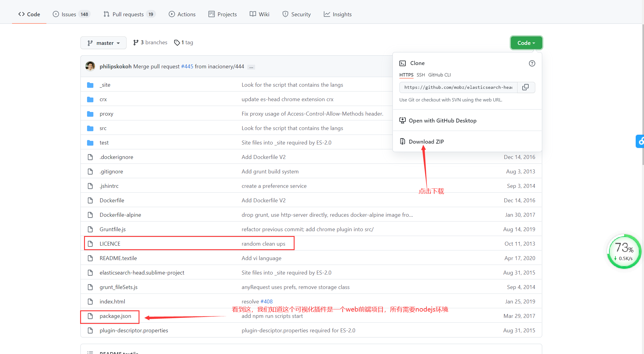Click the wiki book icon

coord(252,14)
